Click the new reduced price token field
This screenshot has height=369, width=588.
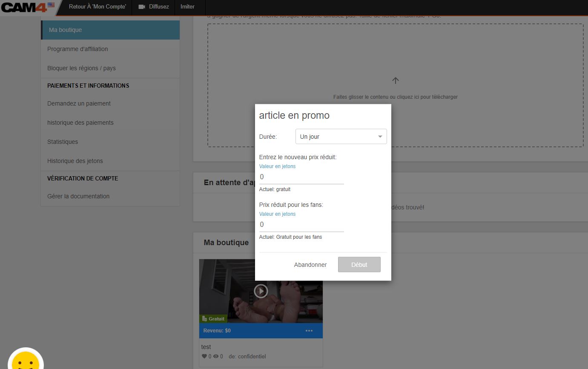[301, 177]
